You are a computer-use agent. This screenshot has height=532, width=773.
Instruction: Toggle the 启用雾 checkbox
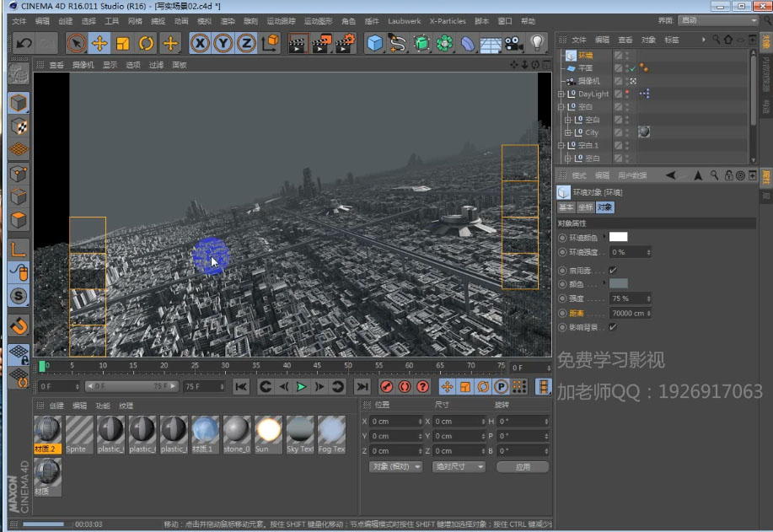point(613,270)
